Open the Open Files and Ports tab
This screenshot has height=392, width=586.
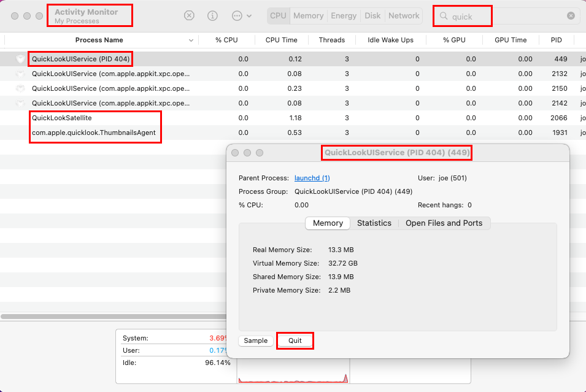click(x=444, y=223)
